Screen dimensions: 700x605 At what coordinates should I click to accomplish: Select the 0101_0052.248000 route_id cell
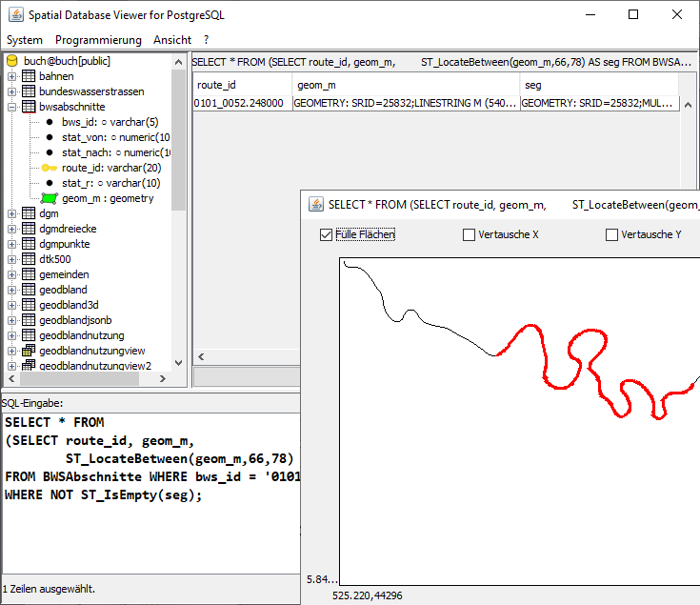(x=243, y=103)
